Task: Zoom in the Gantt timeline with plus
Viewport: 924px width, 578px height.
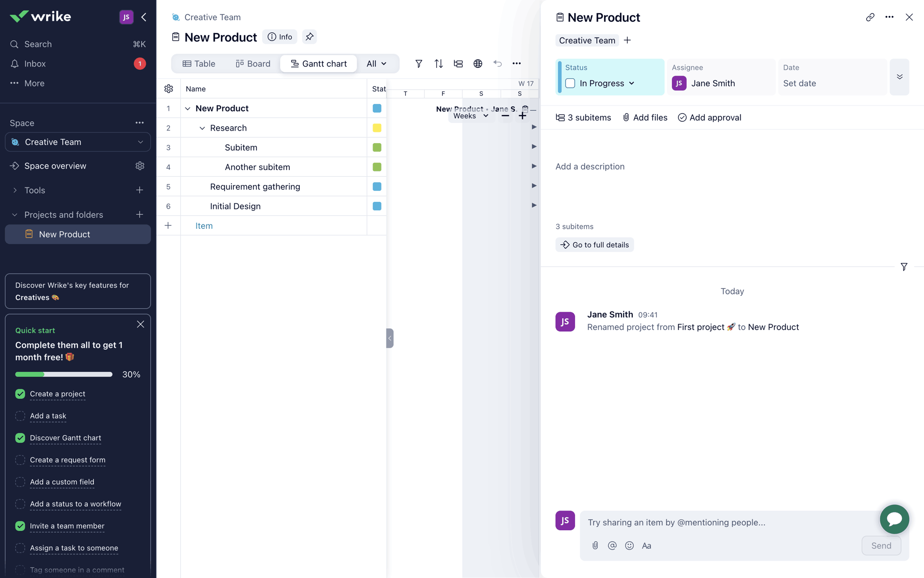Action: click(x=523, y=116)
